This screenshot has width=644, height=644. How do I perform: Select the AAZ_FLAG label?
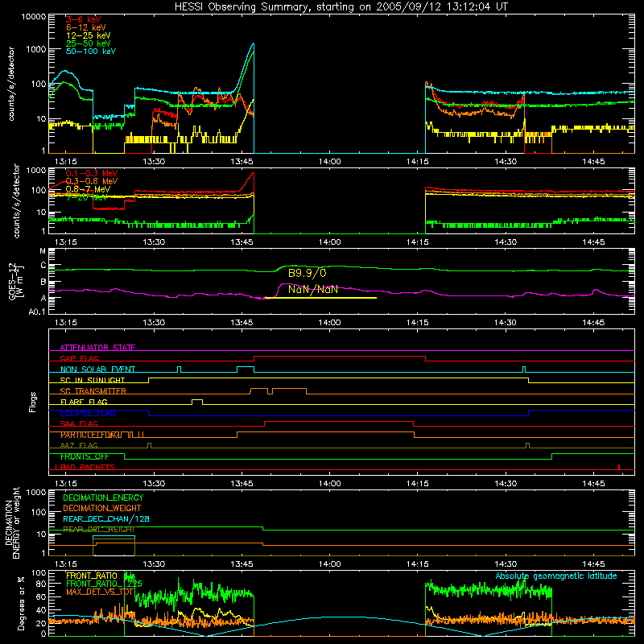tap(79, 445)
